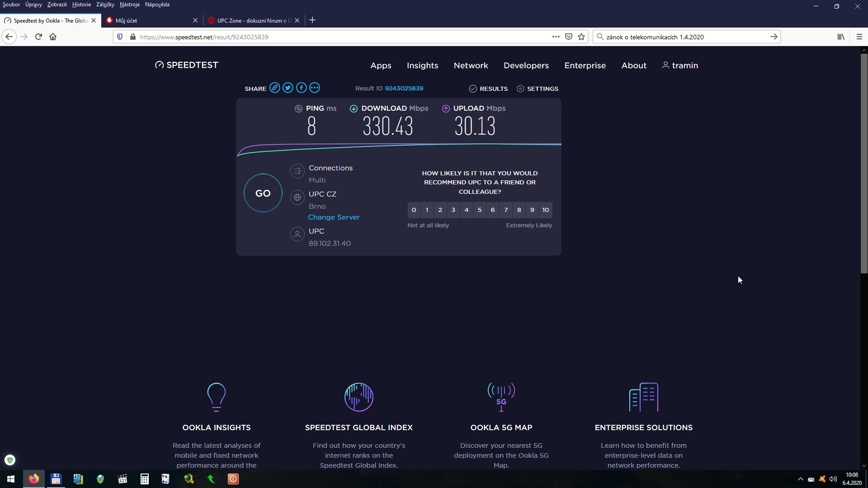Open page actions three-dot menu
The width and height of the screenshot is (868, 488).
tap(556, 37)
